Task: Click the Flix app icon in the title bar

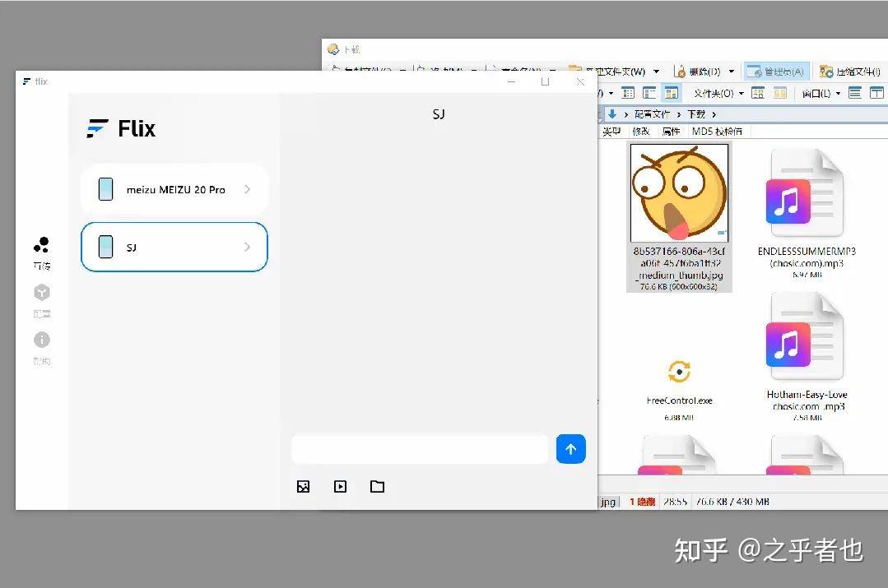Action: click(x=26, y=81)
